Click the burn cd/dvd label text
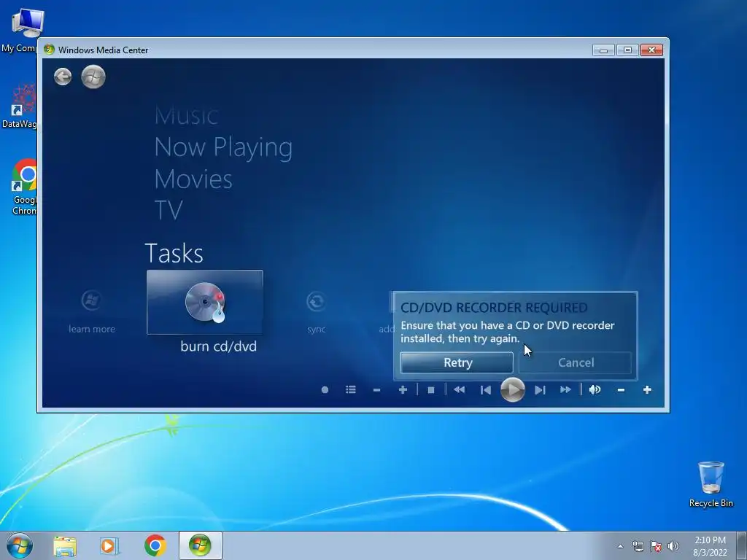This screenshot has width=747, height=560. pos(219,346)
